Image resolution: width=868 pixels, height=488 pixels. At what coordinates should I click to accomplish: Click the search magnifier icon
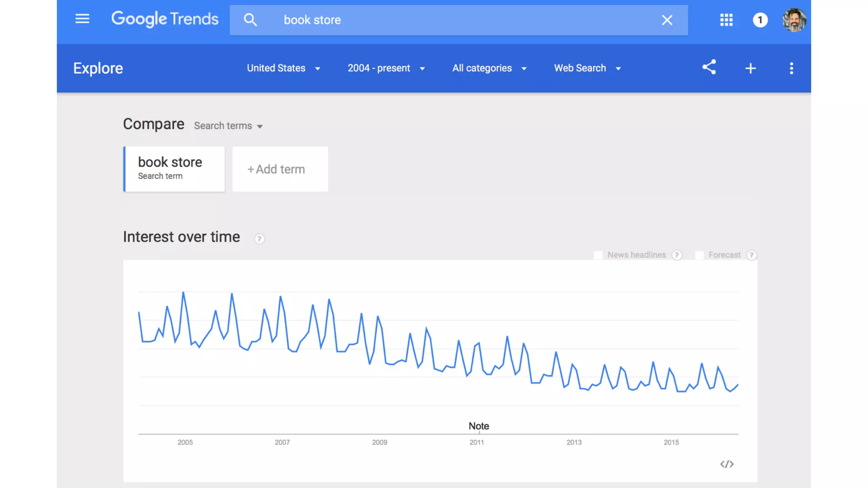point(250,20)
